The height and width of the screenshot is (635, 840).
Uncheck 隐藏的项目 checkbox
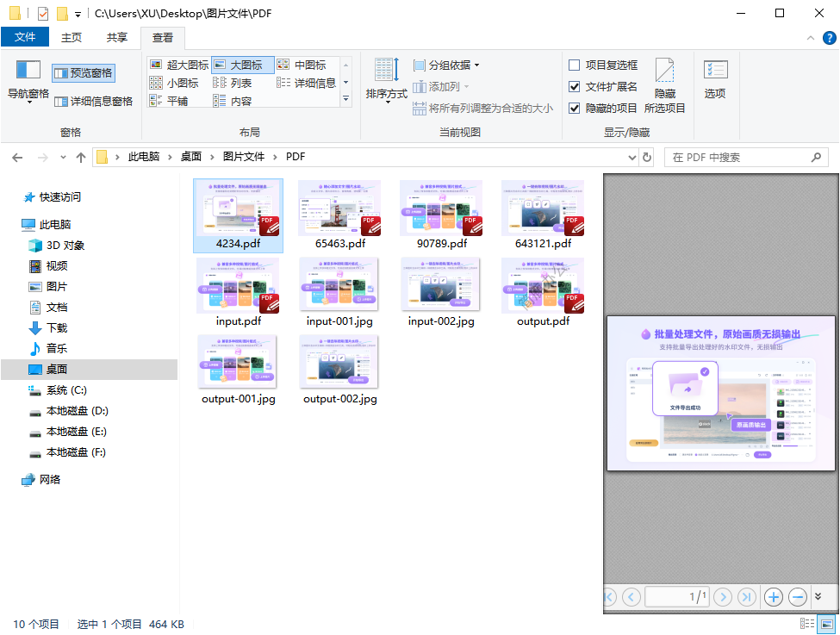pyautogui.click(x=575, y=109)
